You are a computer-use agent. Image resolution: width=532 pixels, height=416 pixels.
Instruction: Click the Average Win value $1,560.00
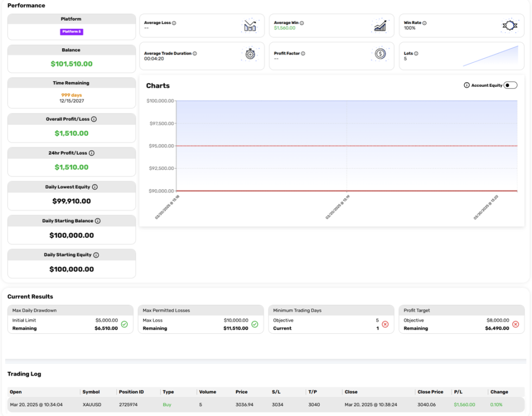point(285,28)
